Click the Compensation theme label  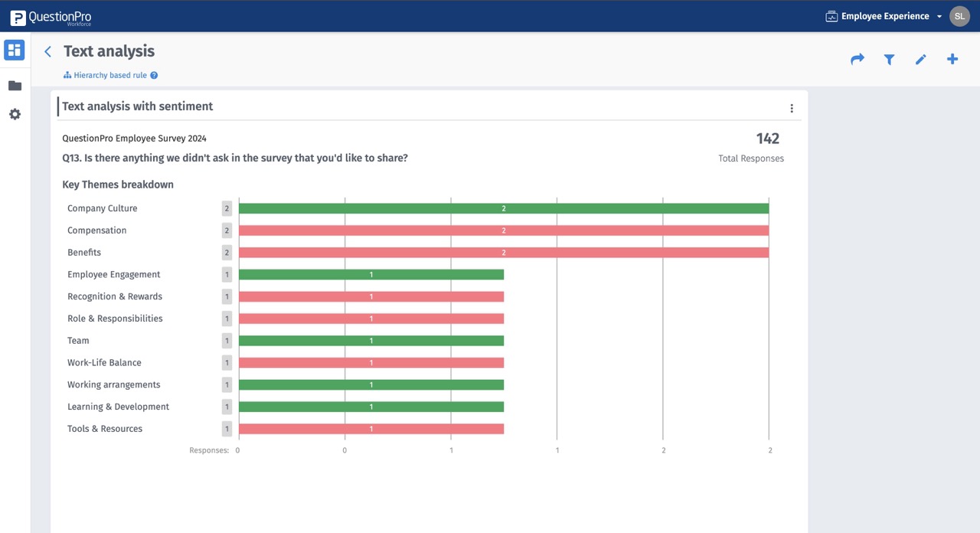(x=96, y=230)
